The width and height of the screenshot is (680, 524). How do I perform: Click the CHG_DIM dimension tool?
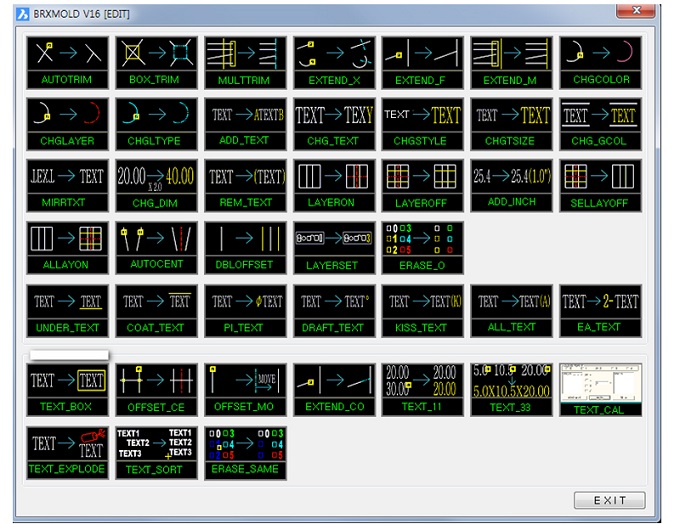(156, 186)
